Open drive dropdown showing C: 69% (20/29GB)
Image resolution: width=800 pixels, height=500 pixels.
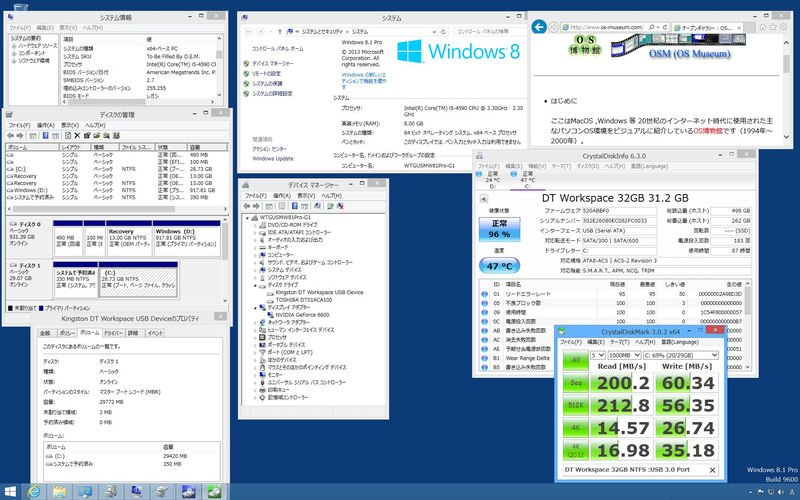(x=681, y=355)
